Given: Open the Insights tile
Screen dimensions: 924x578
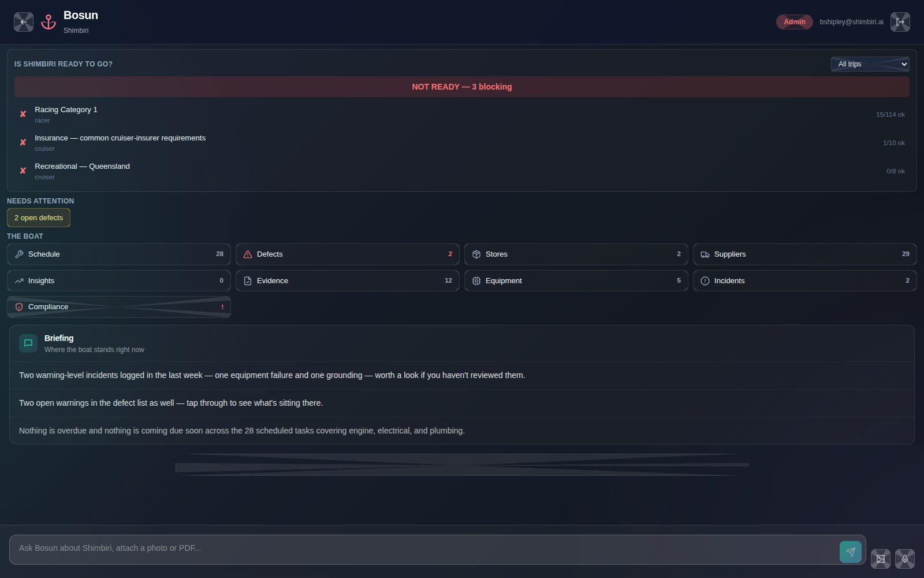Looking at the screenshot, I should [119, 281].
